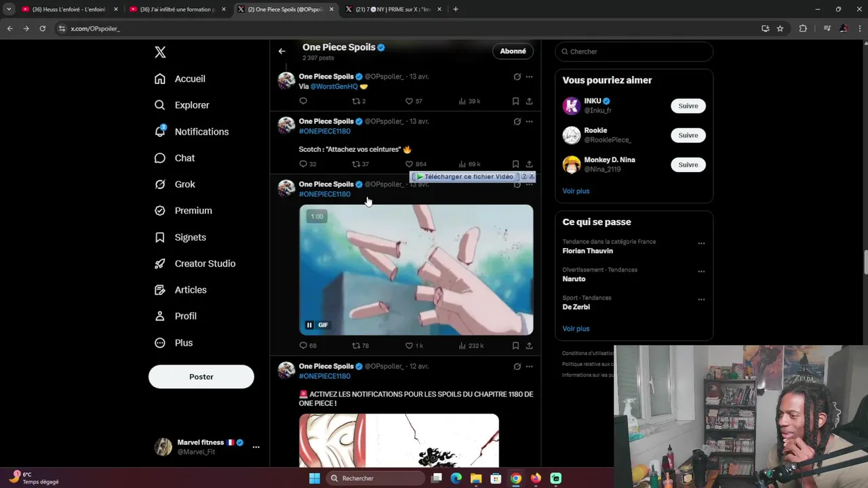The image size is (868, 488).
Task: Reply to the Scotch post with 32 replies
Action: pyautogui.click(x=307, y=164)
